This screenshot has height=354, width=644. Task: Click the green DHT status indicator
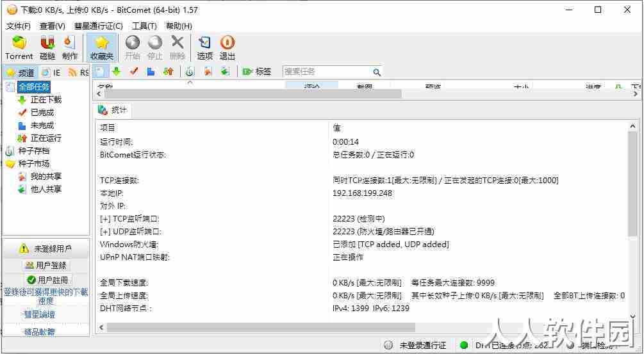click(x=464, y=346)
